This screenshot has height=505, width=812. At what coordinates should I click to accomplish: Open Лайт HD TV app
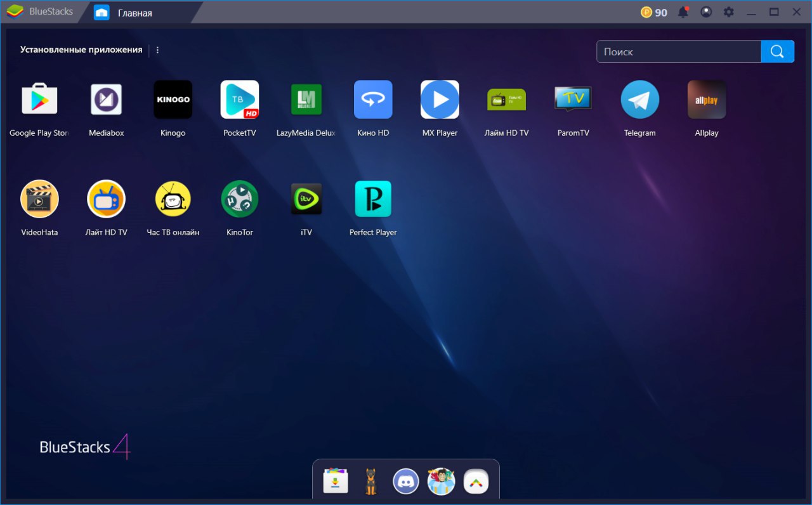coord(106,199)
